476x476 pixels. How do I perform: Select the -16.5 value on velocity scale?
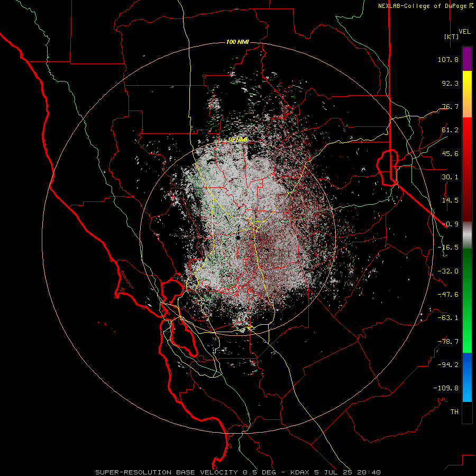[x=448, y=248]
